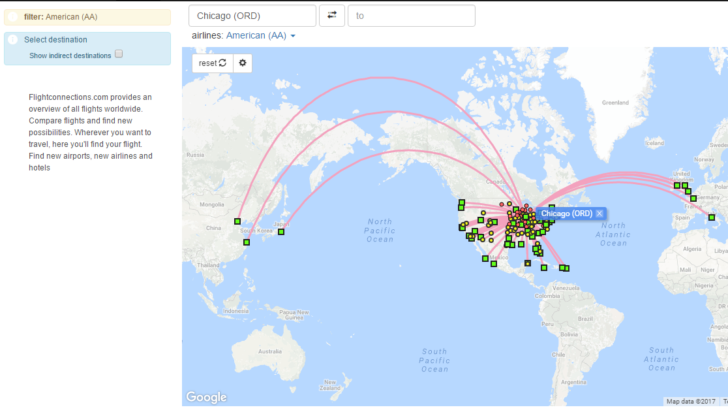Click the swap origin and destination arrows button
Screen dimensions: 728x416
point(332,15)
